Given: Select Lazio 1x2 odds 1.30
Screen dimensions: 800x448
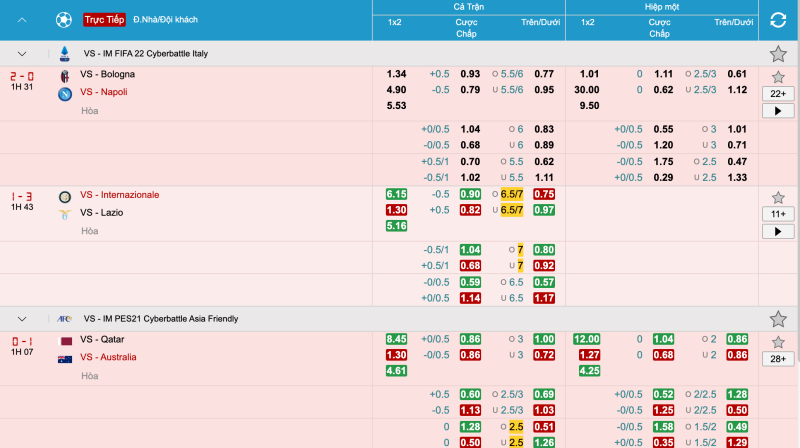Looking at the screenshot, I should click(396, 210).
